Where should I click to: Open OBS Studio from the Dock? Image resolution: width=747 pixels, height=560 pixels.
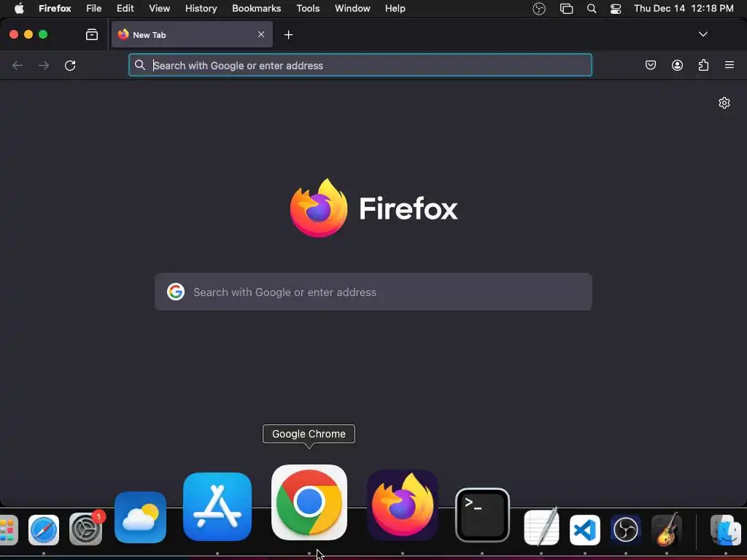click(x=625, y=529)
